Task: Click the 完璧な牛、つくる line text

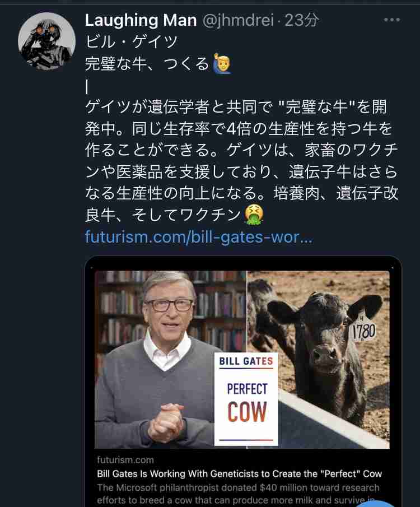Action: (147, 64)
